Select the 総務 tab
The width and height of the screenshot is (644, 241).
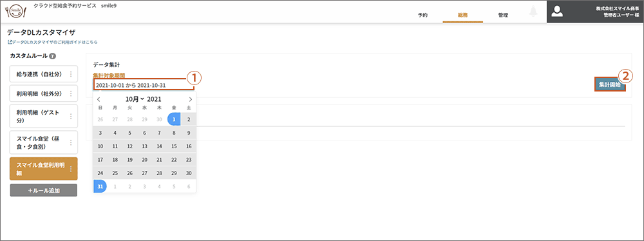coord(463,15)
